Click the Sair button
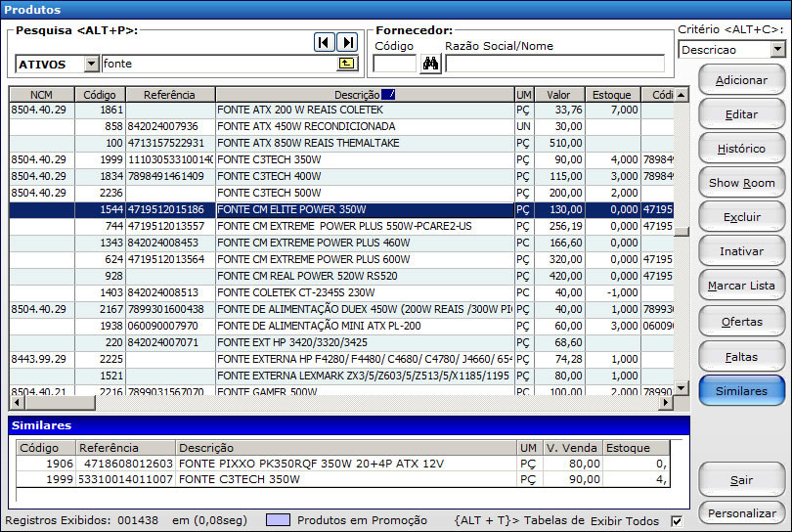The width and height of the screenshot is (792, 532). coord(741,480)
